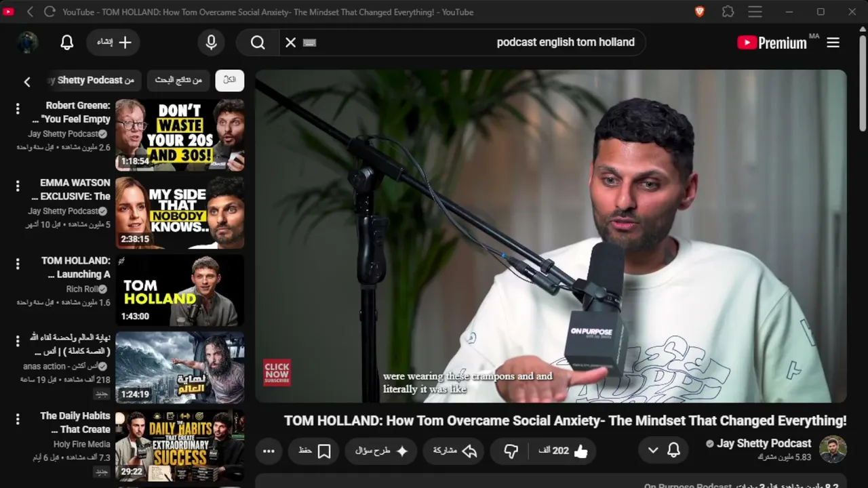The height and width of the screenshot is (488, 868).
Task: Open options for the Robert Greene video
Action: (x=18, y=108)
